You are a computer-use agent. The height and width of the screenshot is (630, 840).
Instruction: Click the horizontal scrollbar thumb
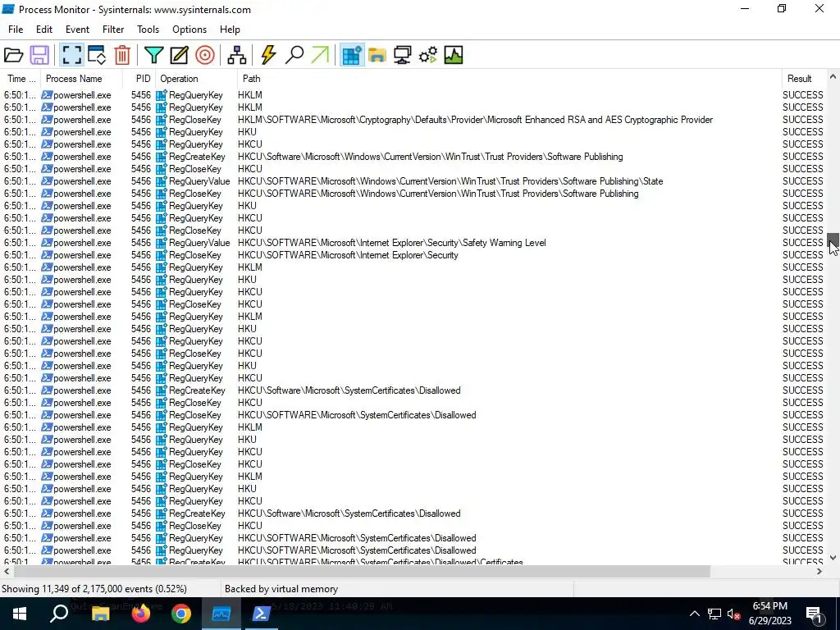362,572
